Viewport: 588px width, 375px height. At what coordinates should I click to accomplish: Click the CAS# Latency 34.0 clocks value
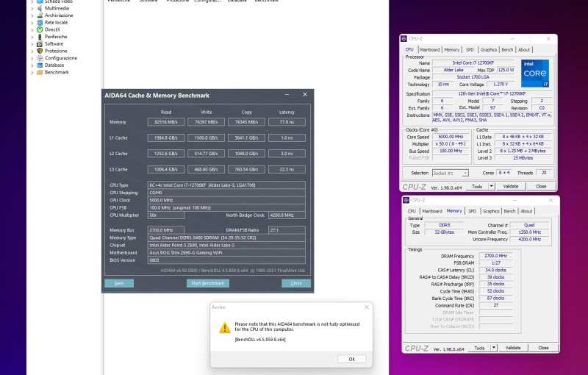pos(495,270)
